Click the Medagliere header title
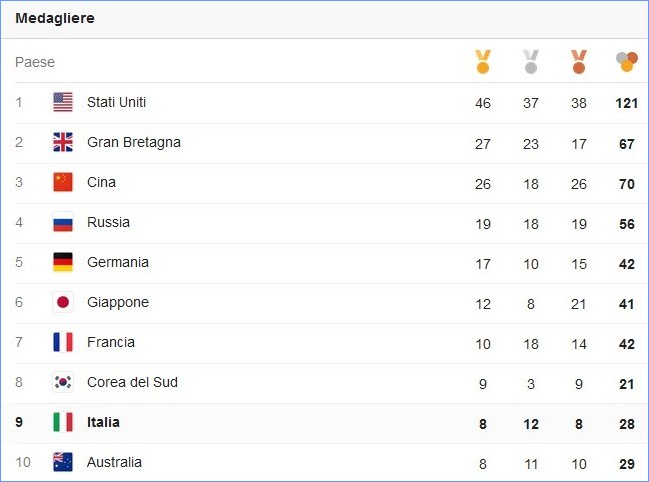This screenshot has width=649, height=482. point(55,18)
